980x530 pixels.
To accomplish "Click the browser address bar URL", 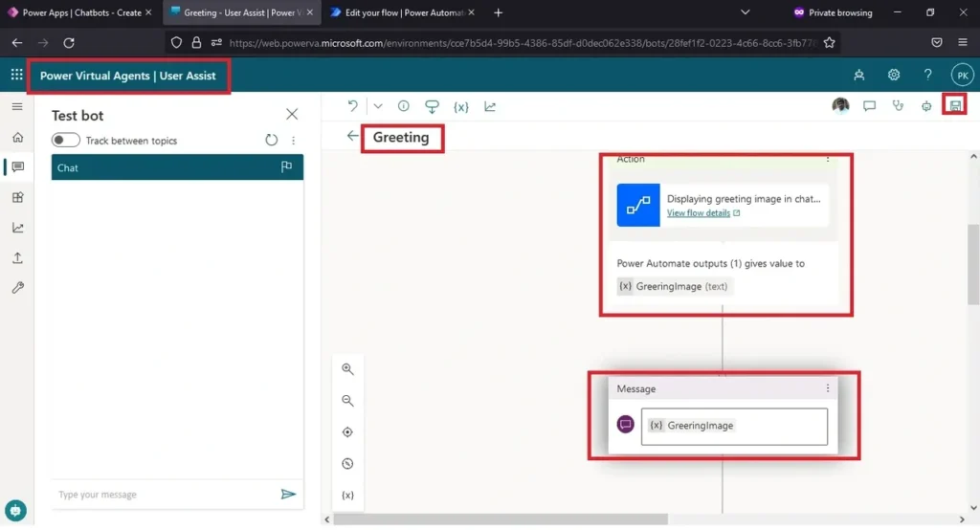I will click(x=523, y=43).
